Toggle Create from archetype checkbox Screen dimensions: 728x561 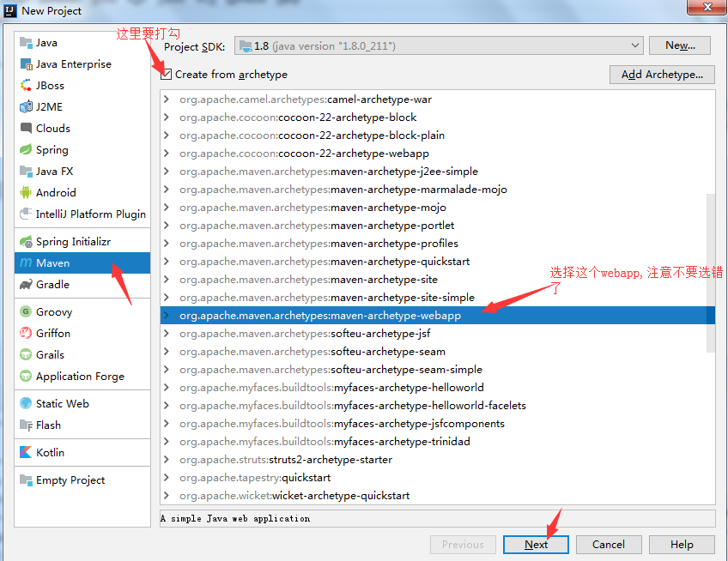tap(167, 75)
